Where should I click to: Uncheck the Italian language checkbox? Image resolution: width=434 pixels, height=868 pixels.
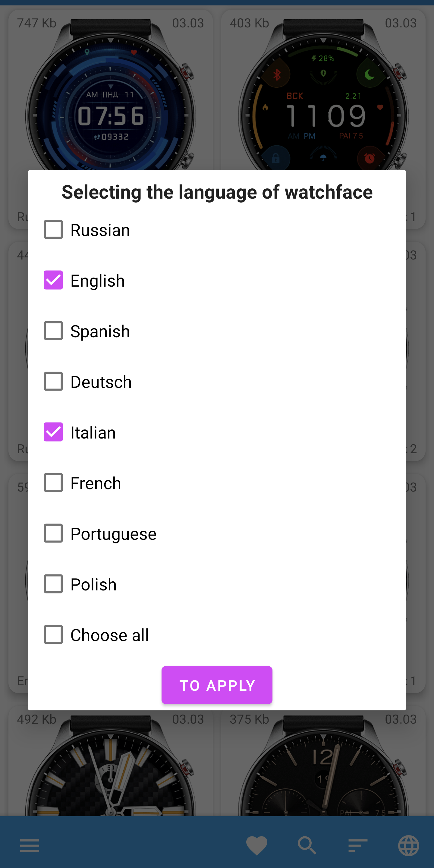point(53,432)
